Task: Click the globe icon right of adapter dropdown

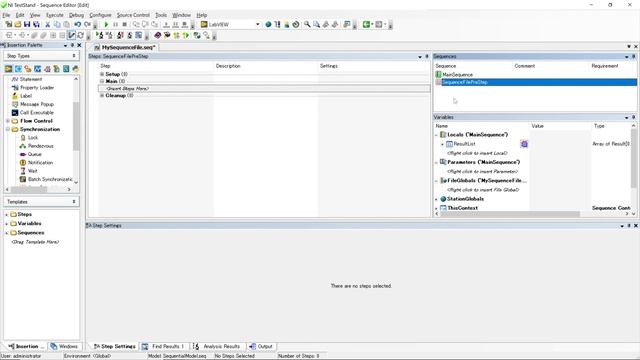Action: coord(268,24)
